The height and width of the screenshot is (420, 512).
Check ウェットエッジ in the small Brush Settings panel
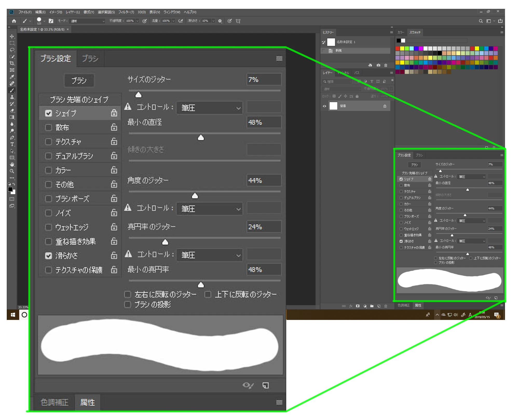click(x=401, y=229)
